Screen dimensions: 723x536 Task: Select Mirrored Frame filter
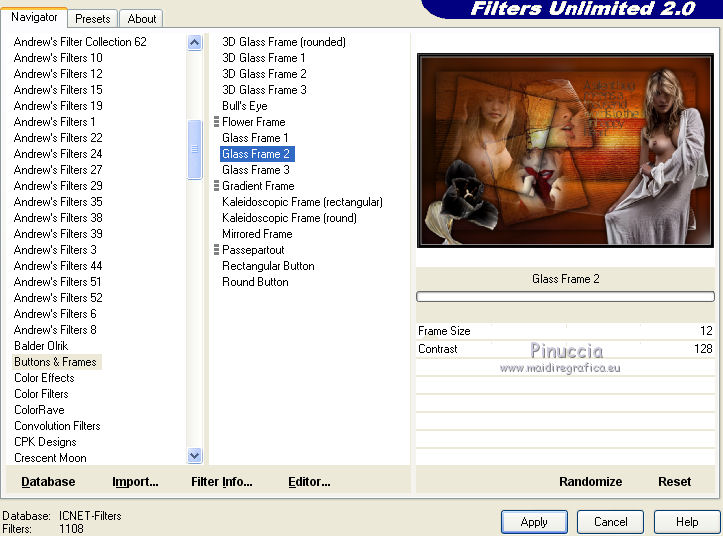coord(257,234)
